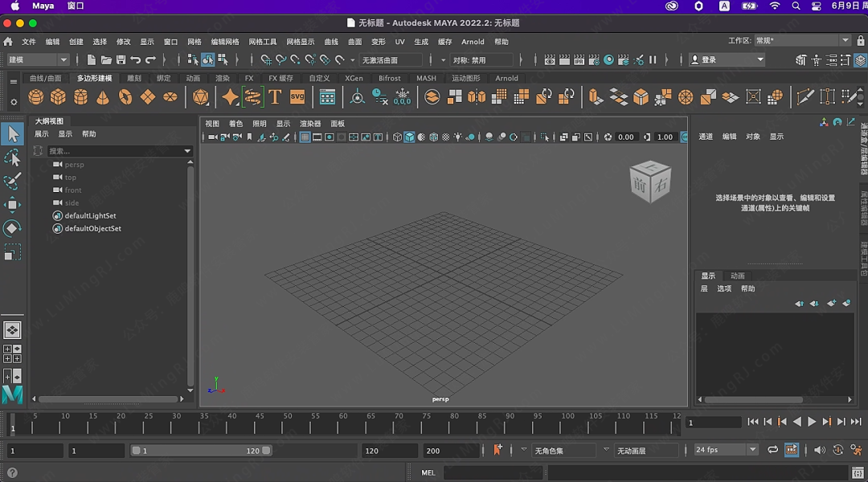This screenshot has width=868, height=482.
Task: Click the IPR render button
Action: coord(579,59)
